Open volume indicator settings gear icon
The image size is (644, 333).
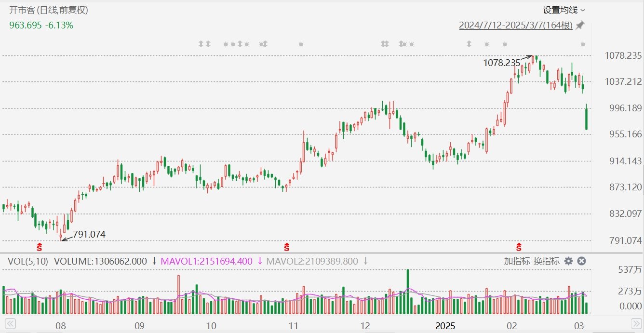click(568, 261)
